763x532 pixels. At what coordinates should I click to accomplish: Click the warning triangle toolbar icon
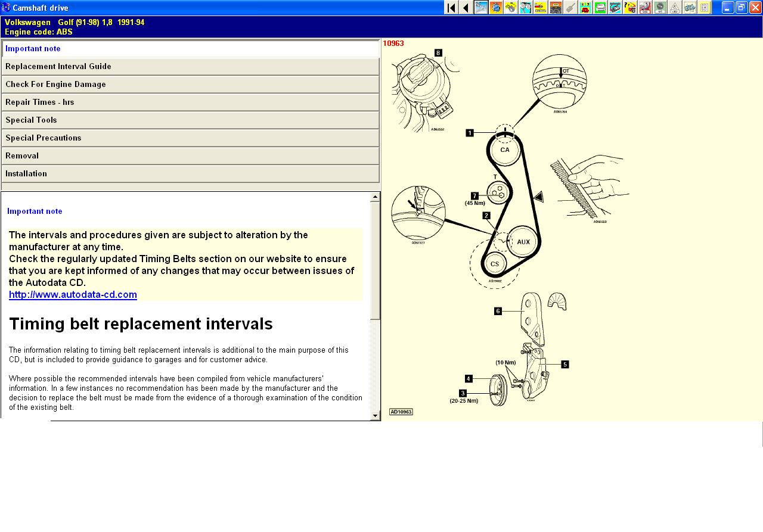click(675, 8)
